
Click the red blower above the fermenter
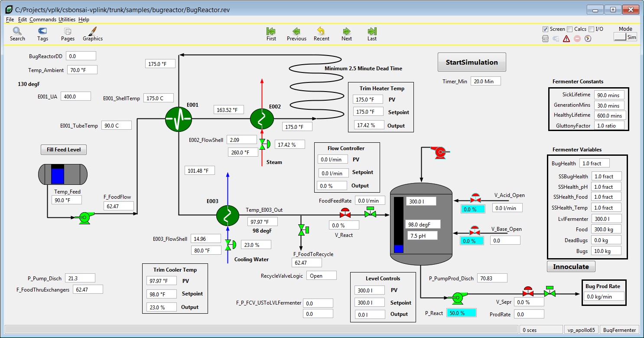pos(440,152)
